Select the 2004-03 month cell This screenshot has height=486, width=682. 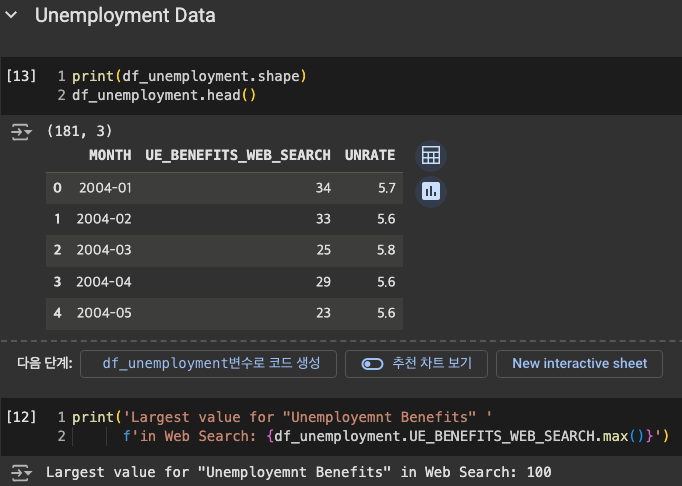click(x=104, y=250)
